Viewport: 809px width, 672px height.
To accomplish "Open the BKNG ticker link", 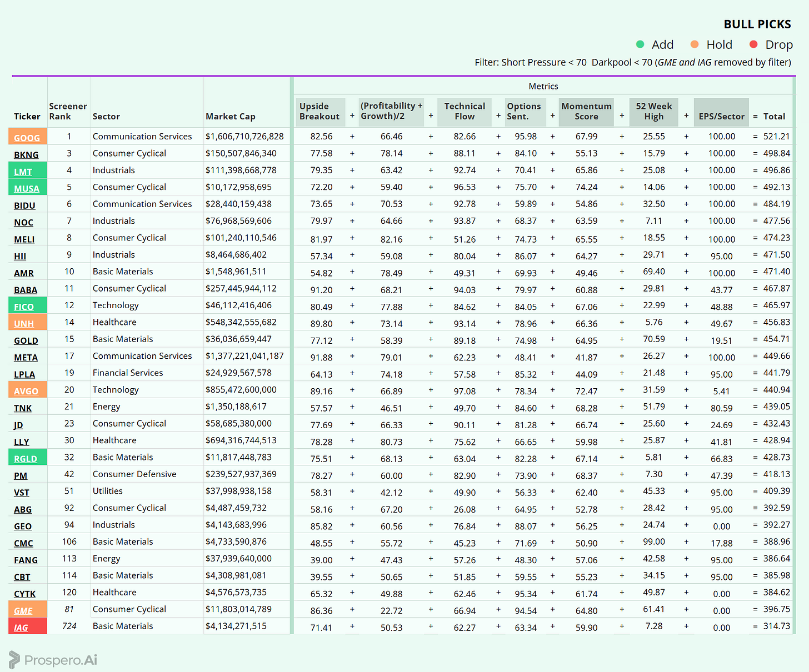I will (26, 155).
